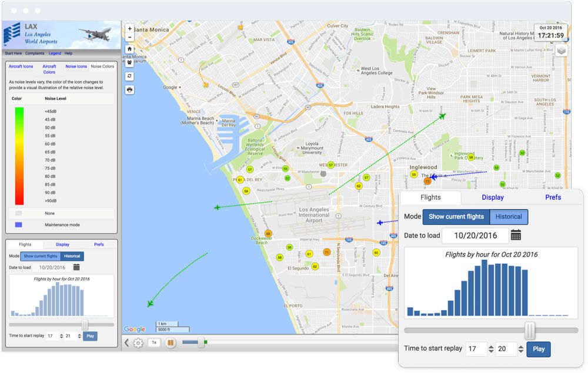Click the time slider handle in large panel
The width and height of the screenshot is (588, 373).
530,330
